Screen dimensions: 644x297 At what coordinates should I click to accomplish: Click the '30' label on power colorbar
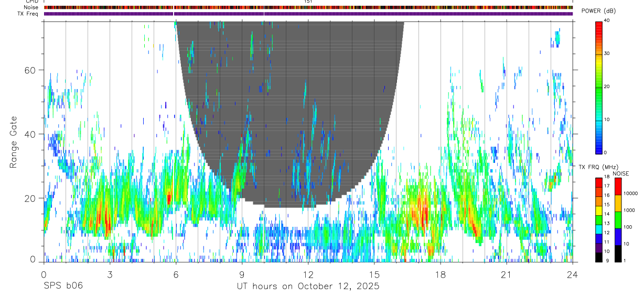point(608,53)
